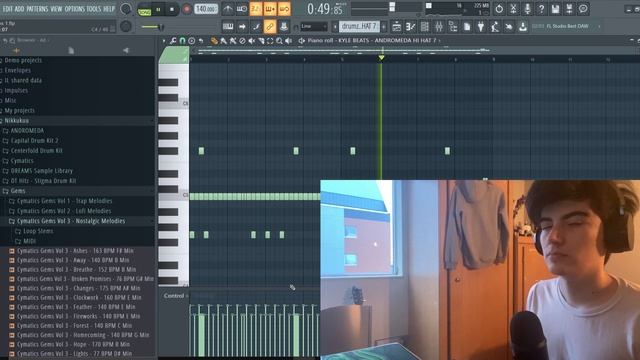Viewport: 640px width, 360px height.
Task: Toggle the piano roll magnet snap icon
Action: (x=182, y=41)
